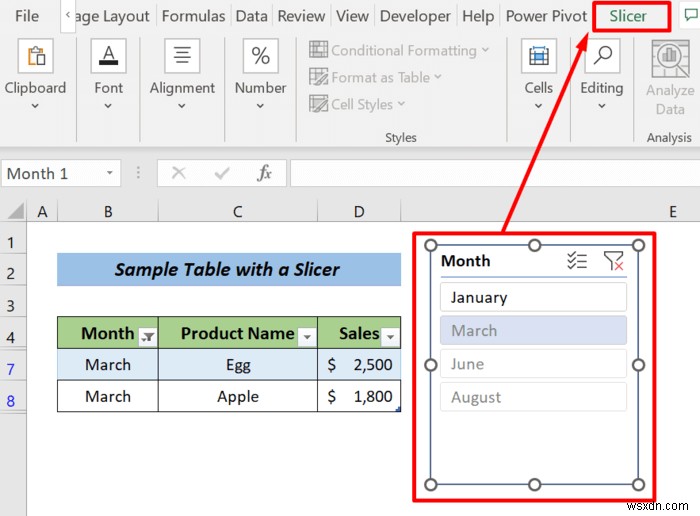This screenshot has height=516, width=700.
Task: Open the Name Box dropdown arrow
Action: click(x=109, y=173)
